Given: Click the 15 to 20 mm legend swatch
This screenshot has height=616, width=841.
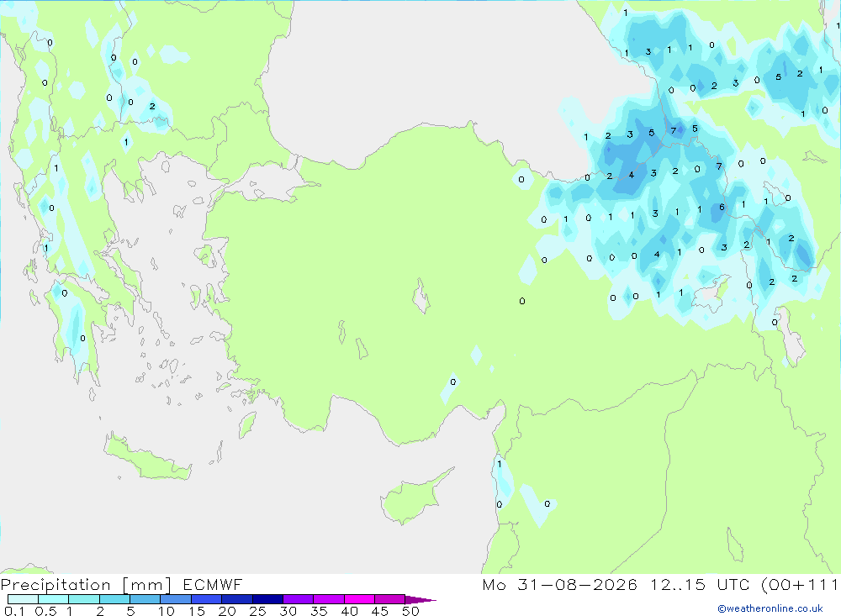Looking at the screenshot, I should click(x=206, y=599).
